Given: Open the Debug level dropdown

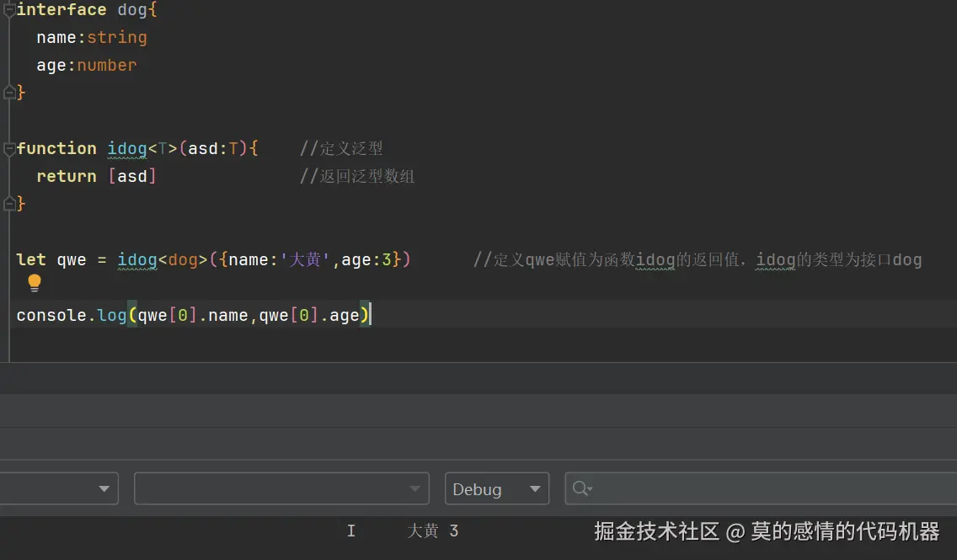Looking at the screenshot, I should pyautogui.click(x=497, y=488).
